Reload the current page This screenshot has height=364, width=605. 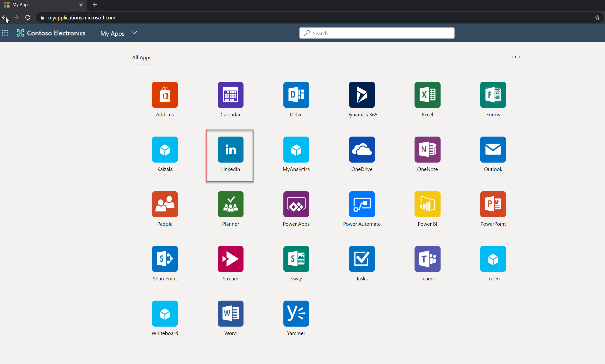[28, 17]
